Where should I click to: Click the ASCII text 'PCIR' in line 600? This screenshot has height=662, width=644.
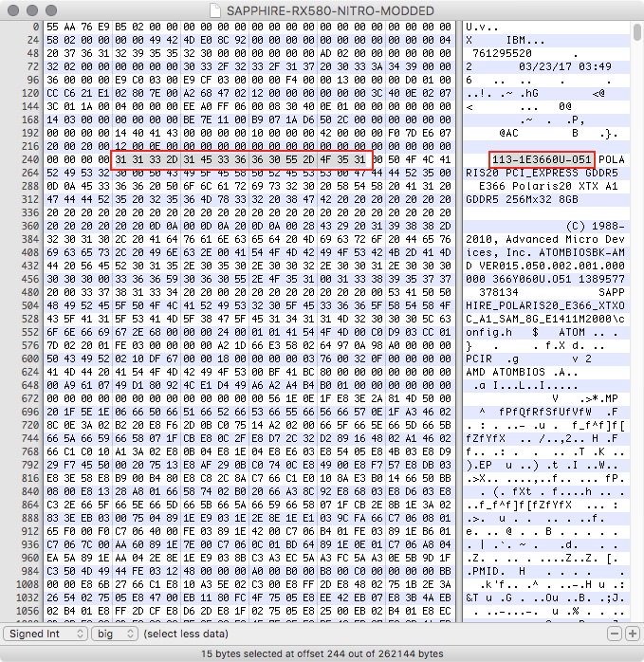tap(479, 359)
